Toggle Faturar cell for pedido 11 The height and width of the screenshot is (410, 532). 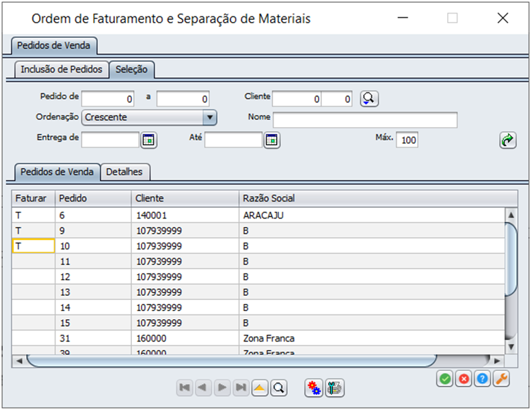[34, 261]
